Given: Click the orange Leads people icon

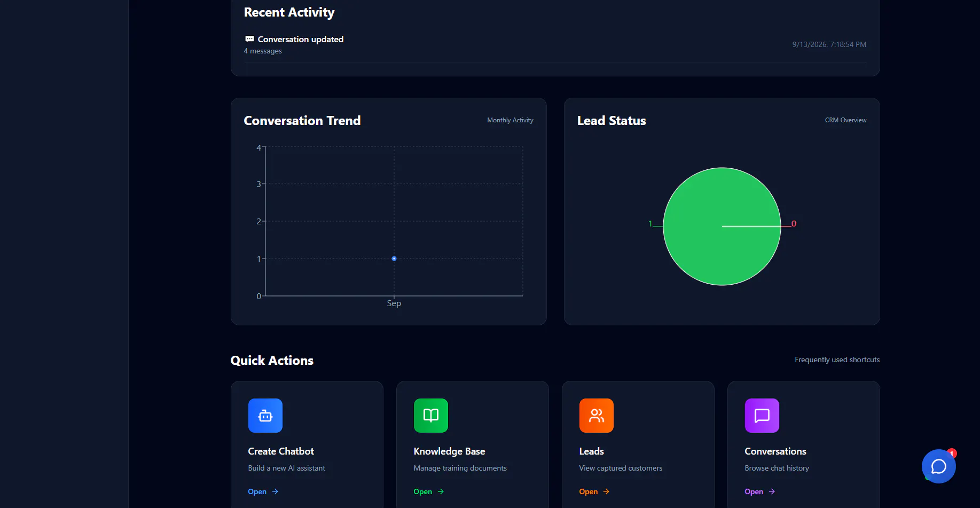Looking at the screenshot, I should tap(597, 416).
